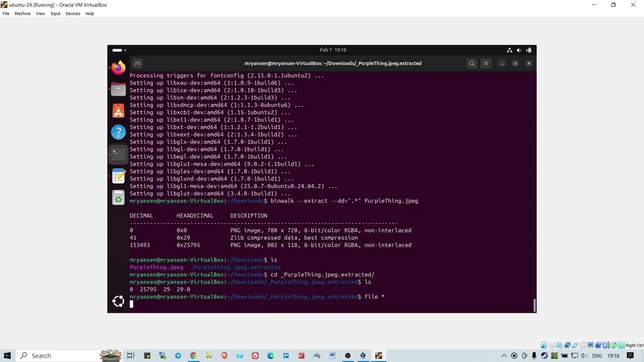This screenshot has height=362, width=644.
Task: Click the _PurpleThing.jpeg.extracted directory in ls output
Action: [235, 267]
